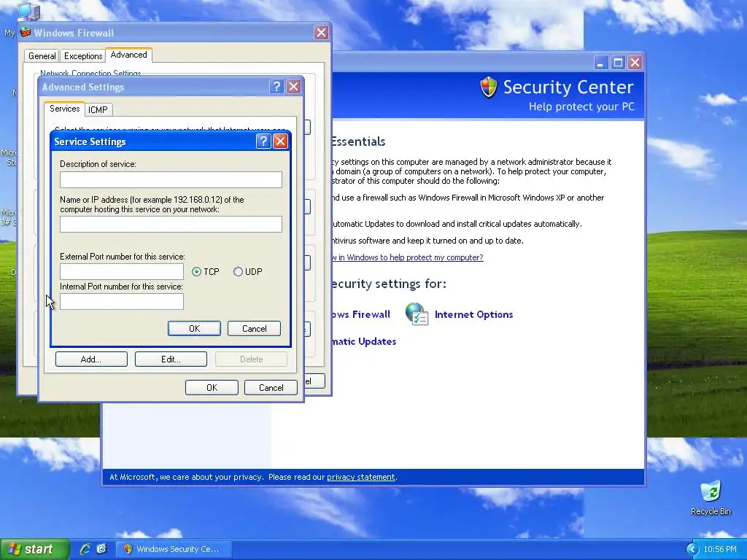Screen dimensions: 747x560
Task: Focus the Name or IP address field
Action: (171, 225)
